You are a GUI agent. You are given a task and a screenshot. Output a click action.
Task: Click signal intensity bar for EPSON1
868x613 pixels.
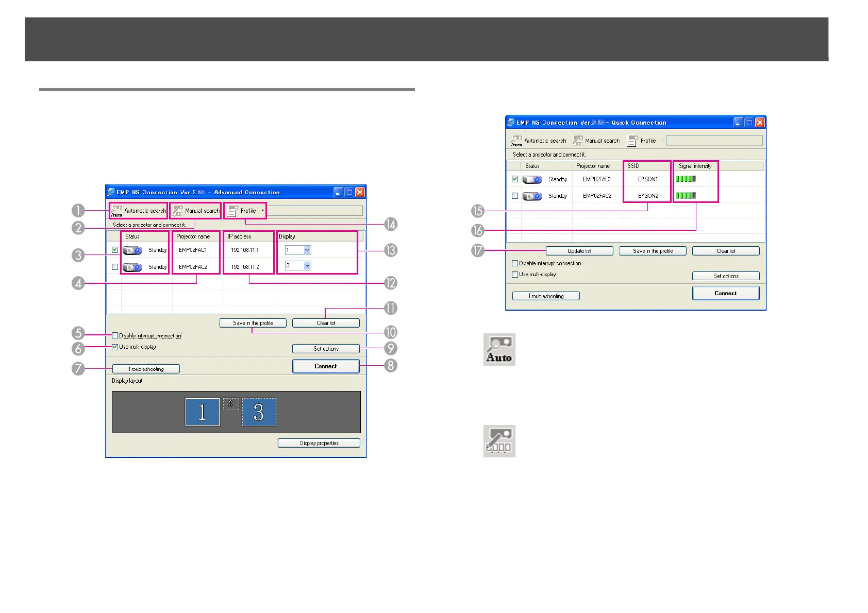686,179
